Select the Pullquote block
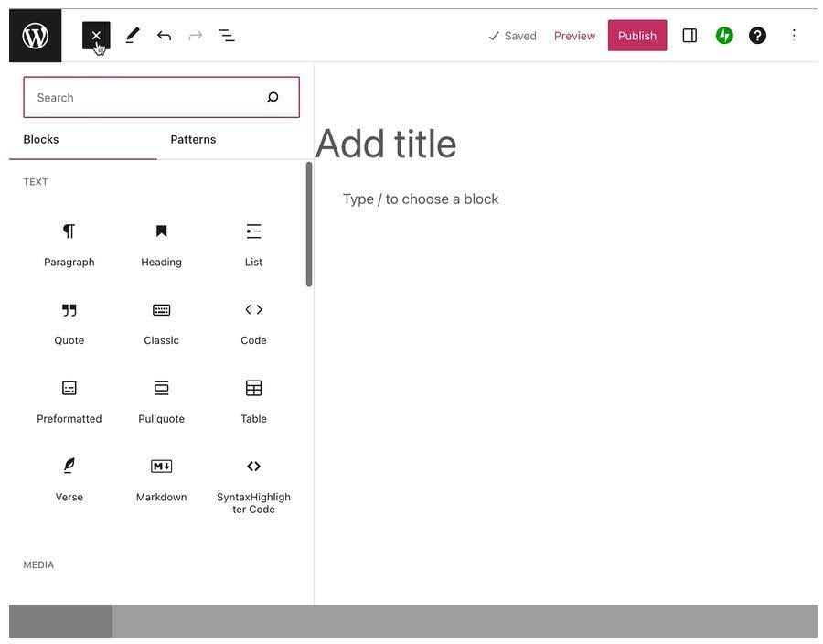823x644 pixels. click(x=161, y=398)
